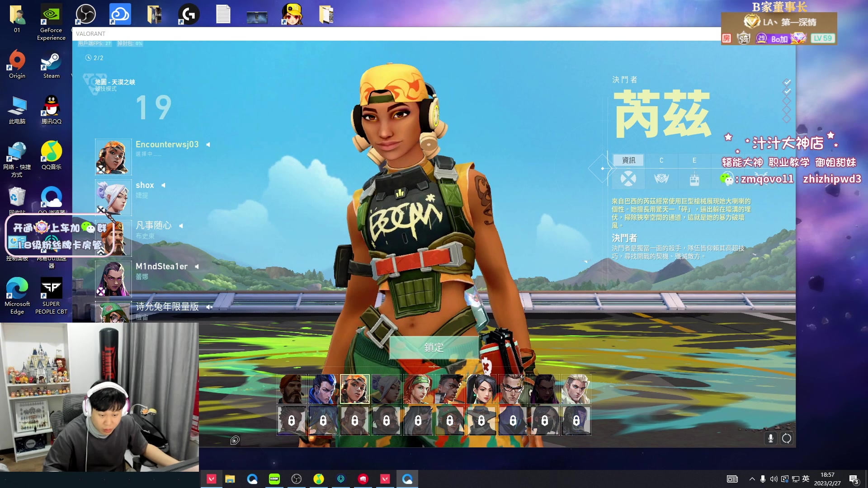Mute voice for player Encounterwsj03
The width and height of the screenshot is (868, 488).
208,145
